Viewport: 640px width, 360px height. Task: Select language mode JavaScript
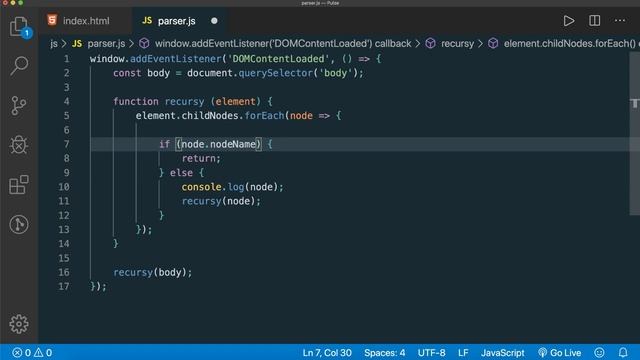[502, 353]
